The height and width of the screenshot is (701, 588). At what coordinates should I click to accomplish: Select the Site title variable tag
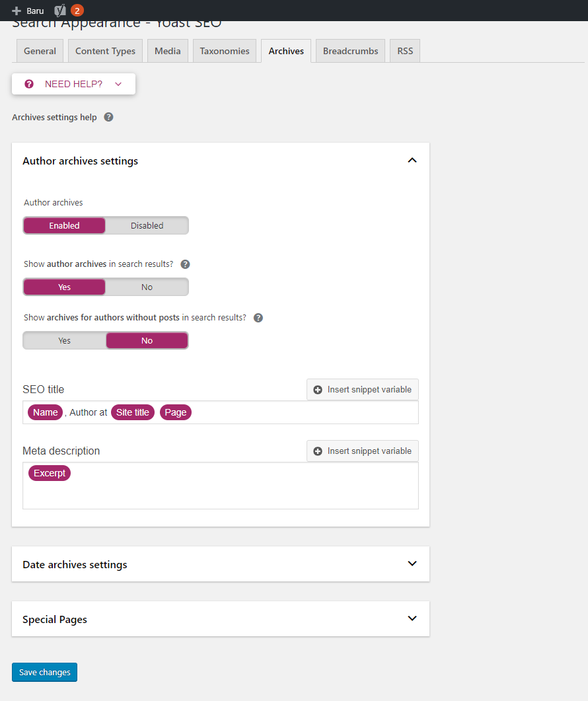point(133,412)
